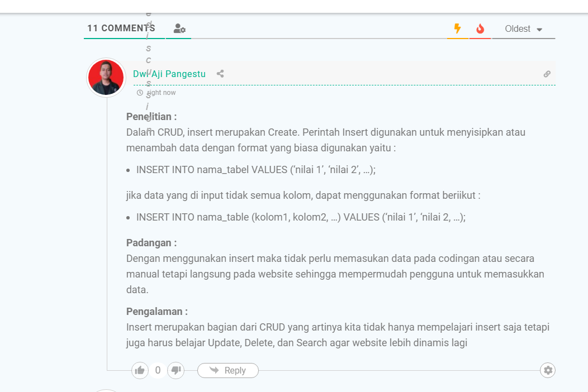The width and height of the screenshot is (588, 392).
Task: Click the INSERT INTO nama_tabel VALUES bullet
Action: click(256, 170)
